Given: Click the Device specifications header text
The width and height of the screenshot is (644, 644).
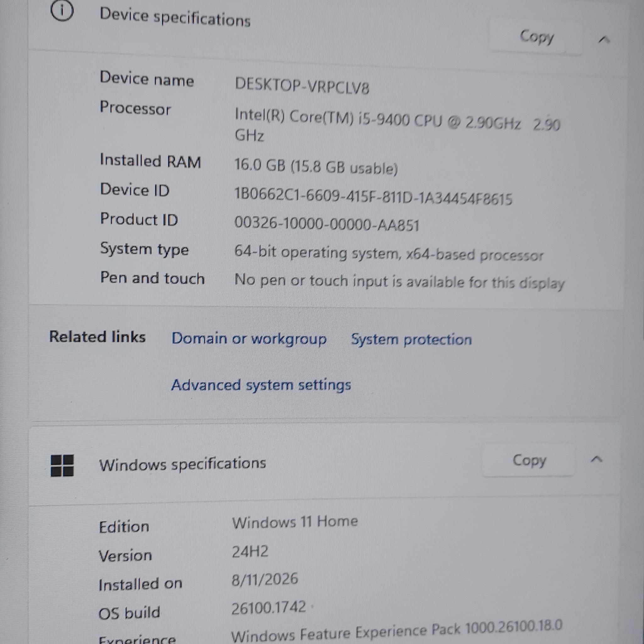Looking at the screenshot, I should [x=175, y=17].
